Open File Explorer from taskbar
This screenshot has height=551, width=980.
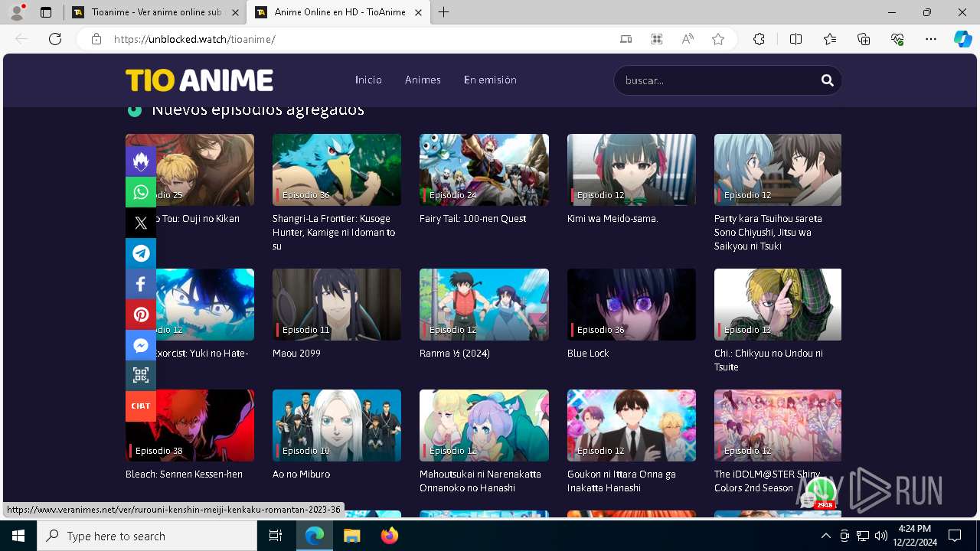351,536
